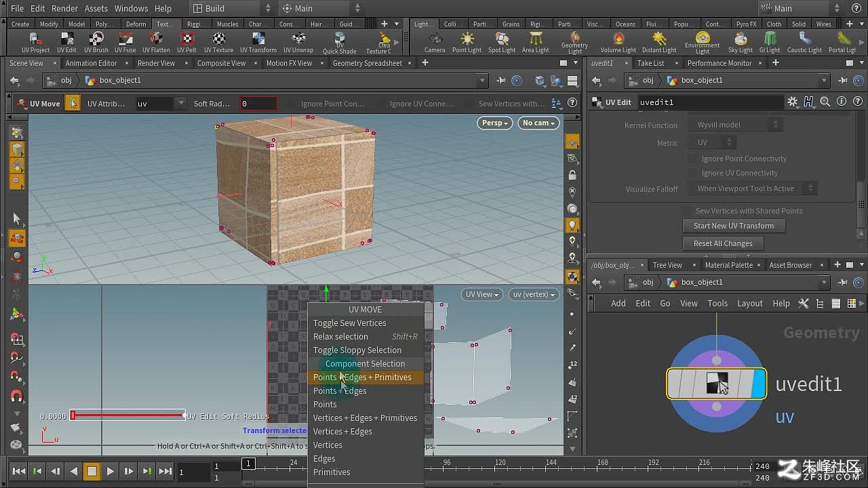
Task: Add a Point Light from the shelf
Action: click(467, 43)
